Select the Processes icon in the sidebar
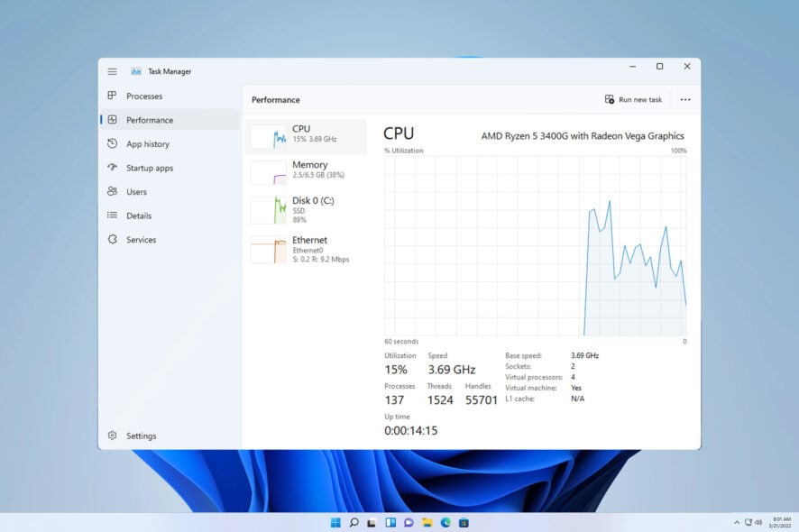 [x=110, y=96]
